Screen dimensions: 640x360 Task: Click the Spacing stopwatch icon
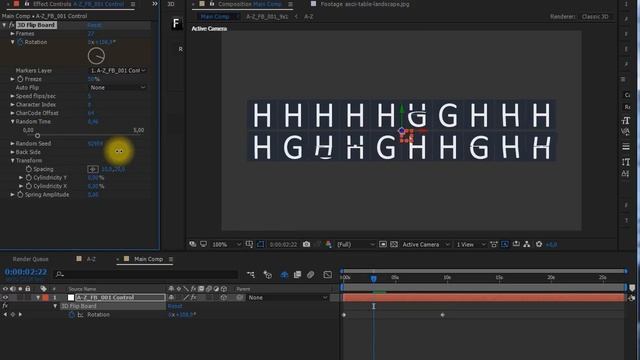coord(29,169)
